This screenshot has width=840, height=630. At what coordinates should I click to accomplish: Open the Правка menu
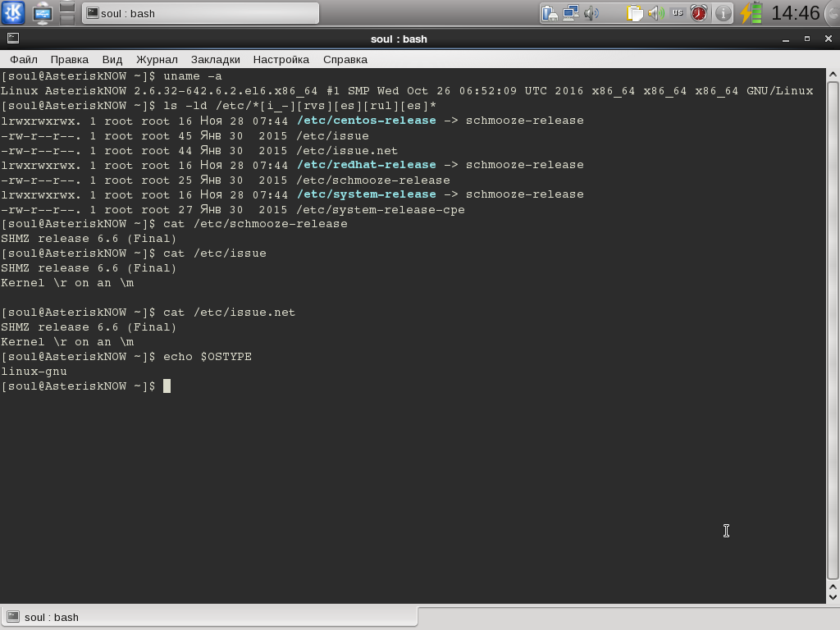[69, 59]
